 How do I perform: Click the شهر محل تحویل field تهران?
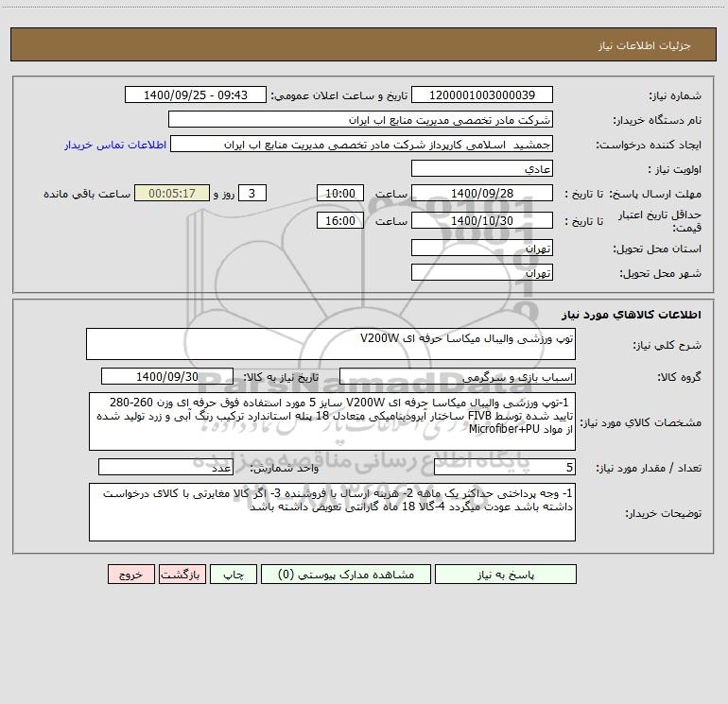[x=482, y=272]
